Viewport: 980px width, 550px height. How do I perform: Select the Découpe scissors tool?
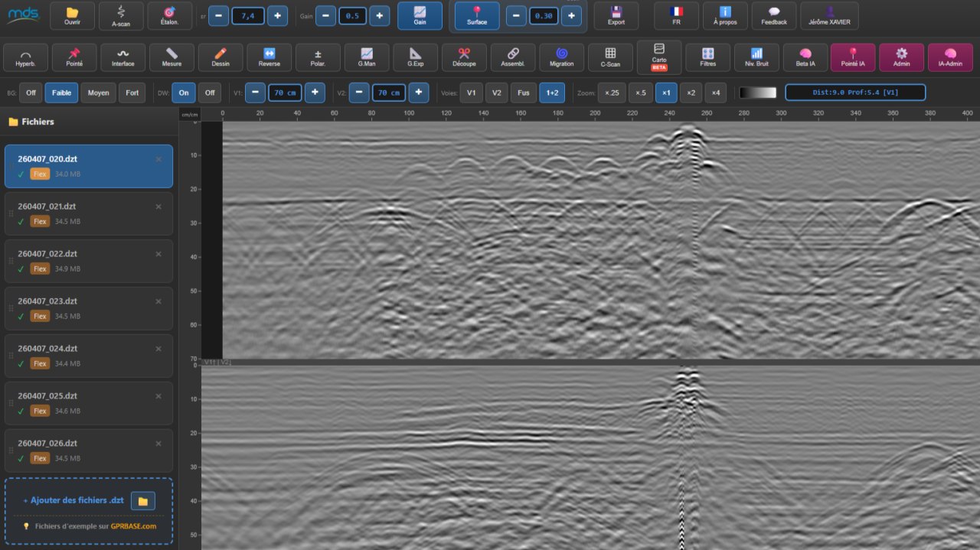coord(464,57)
